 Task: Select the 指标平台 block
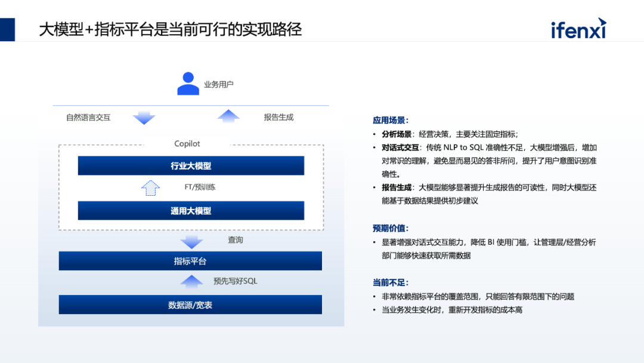pyautogui.click(x=190, y=261)
